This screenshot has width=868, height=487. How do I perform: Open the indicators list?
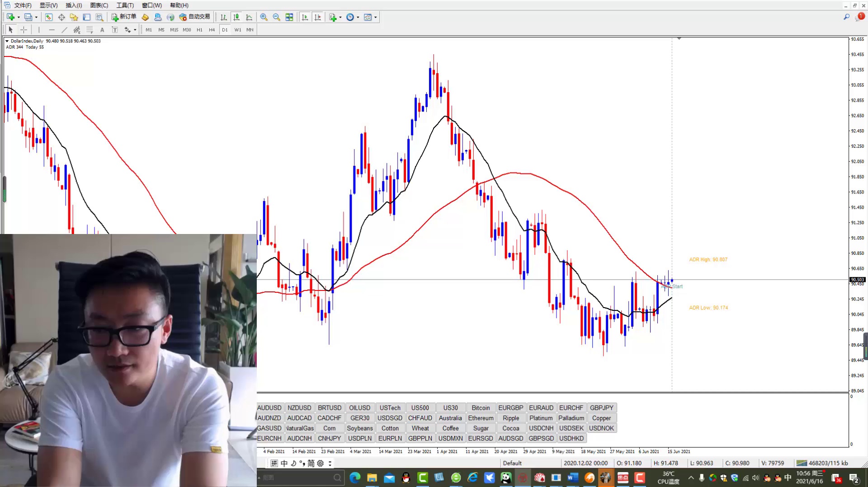(x=333, y=17)
